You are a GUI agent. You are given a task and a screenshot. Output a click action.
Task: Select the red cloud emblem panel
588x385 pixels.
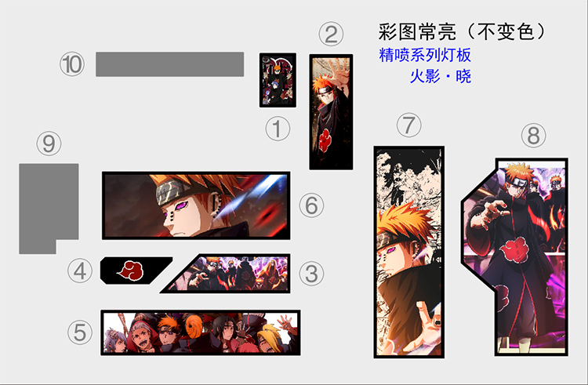136,271
